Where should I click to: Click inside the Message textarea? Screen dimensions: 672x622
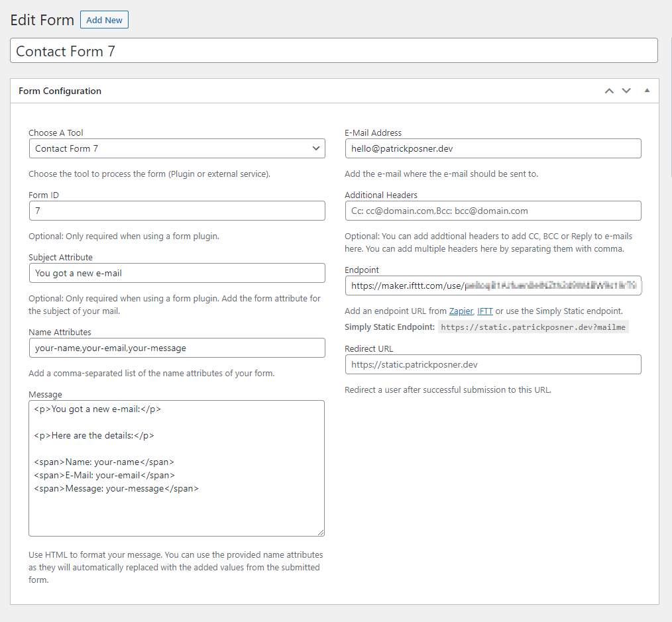coord(176,468)
